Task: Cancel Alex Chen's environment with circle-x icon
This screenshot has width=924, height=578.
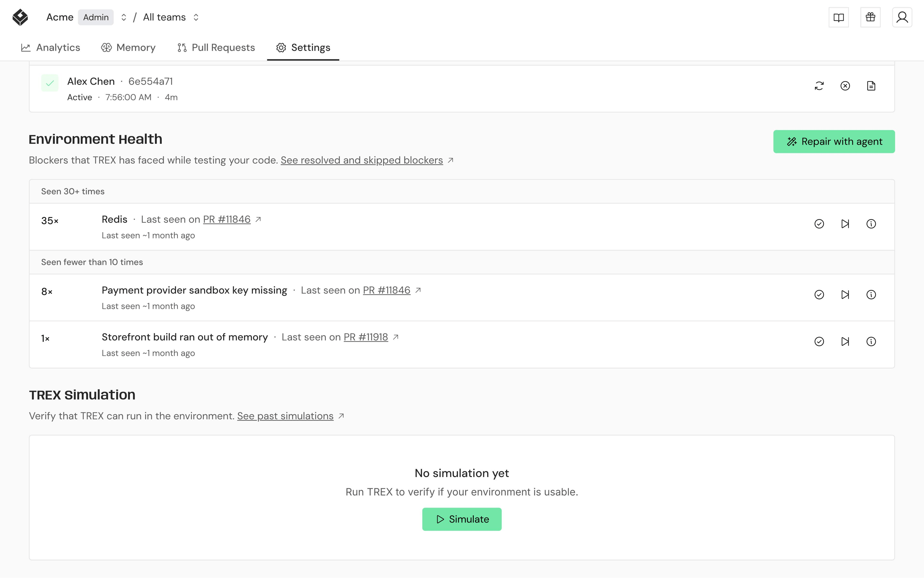Action: pos(845,86)
